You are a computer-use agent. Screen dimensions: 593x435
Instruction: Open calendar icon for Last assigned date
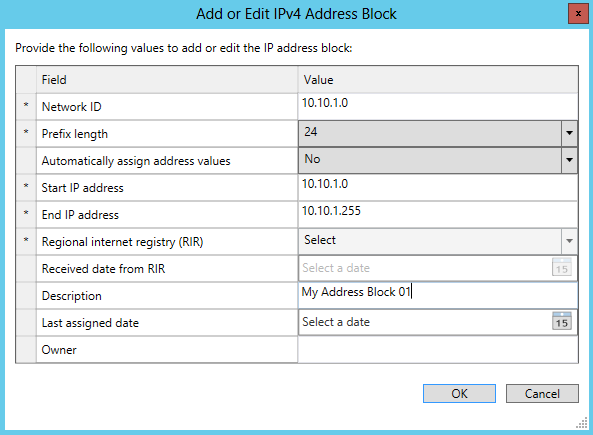[562, 322]
